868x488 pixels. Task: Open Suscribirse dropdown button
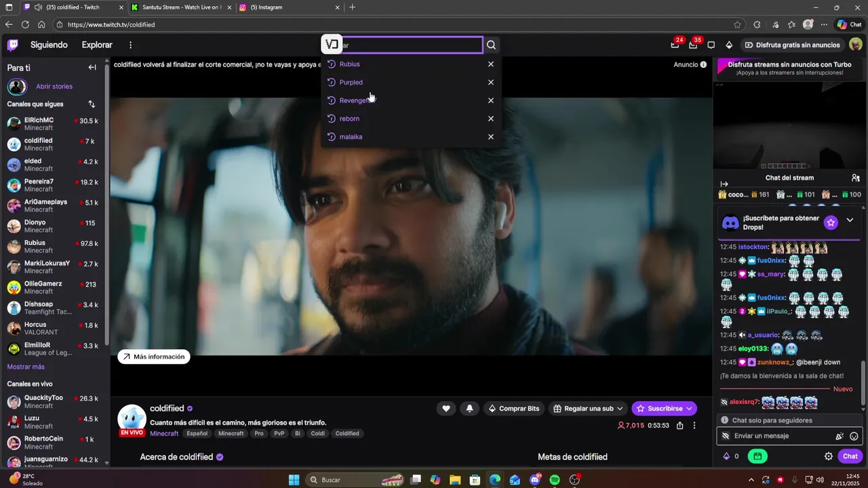pyautogui.click(x=664, y=408)
